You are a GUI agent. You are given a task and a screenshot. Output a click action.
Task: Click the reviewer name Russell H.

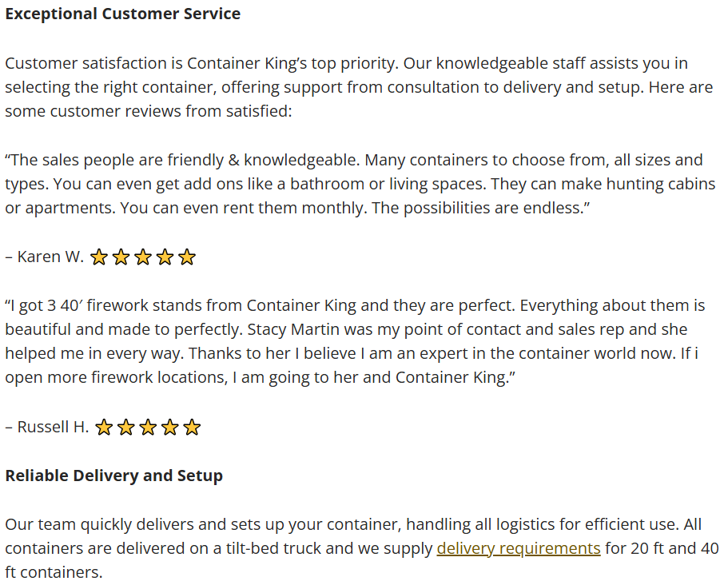tap(53, 427)
